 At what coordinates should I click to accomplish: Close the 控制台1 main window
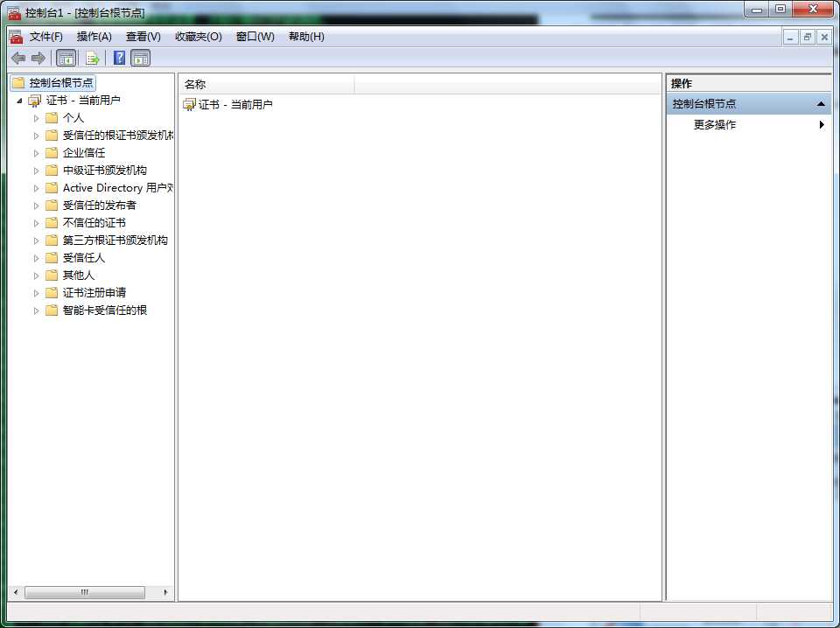[813, 9]
